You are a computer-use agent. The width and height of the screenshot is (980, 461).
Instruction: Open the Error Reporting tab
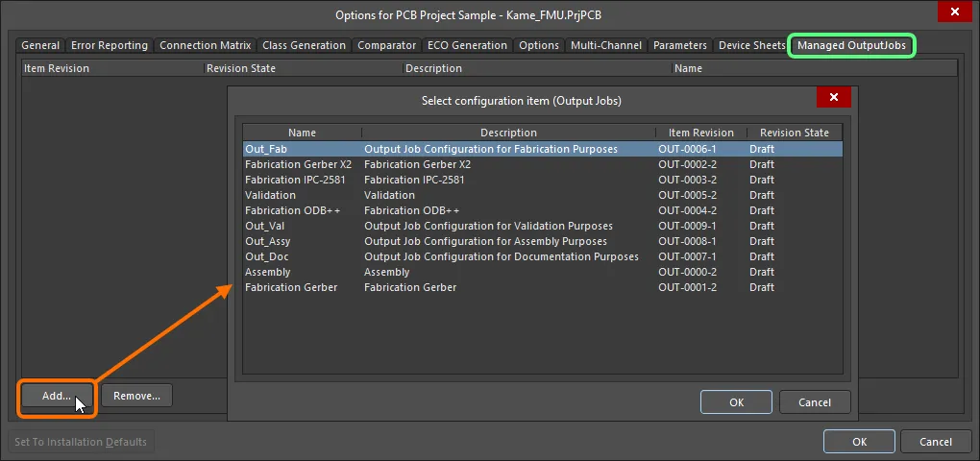[110, 45]
